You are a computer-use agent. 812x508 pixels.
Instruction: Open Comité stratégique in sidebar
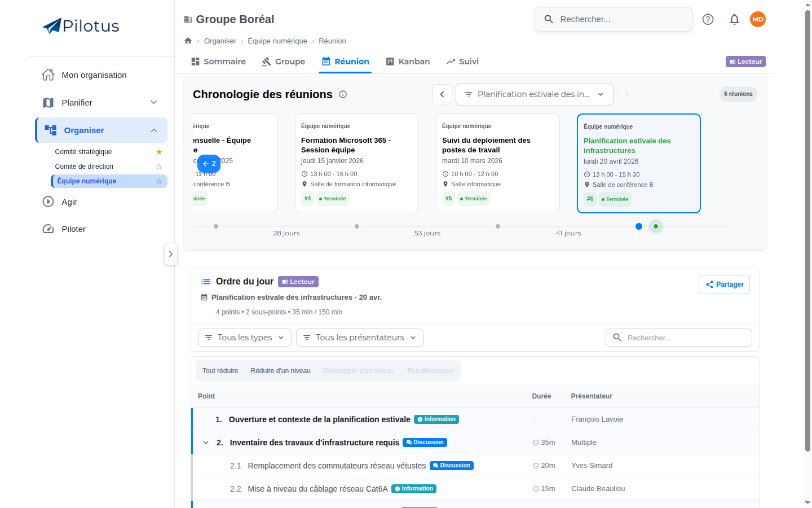coord(83,152)
